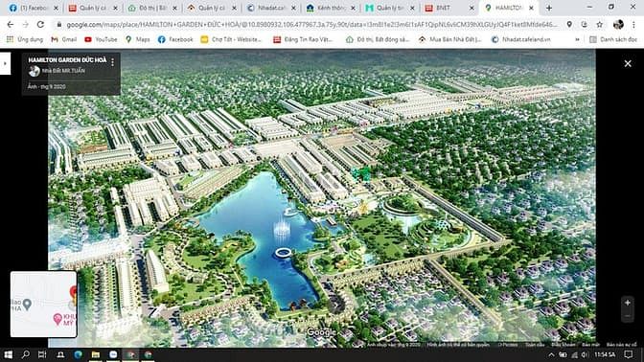Open the Facebook bookmark
The height and width of the screenshot is (362, 644).
click(x=175, y=39)
